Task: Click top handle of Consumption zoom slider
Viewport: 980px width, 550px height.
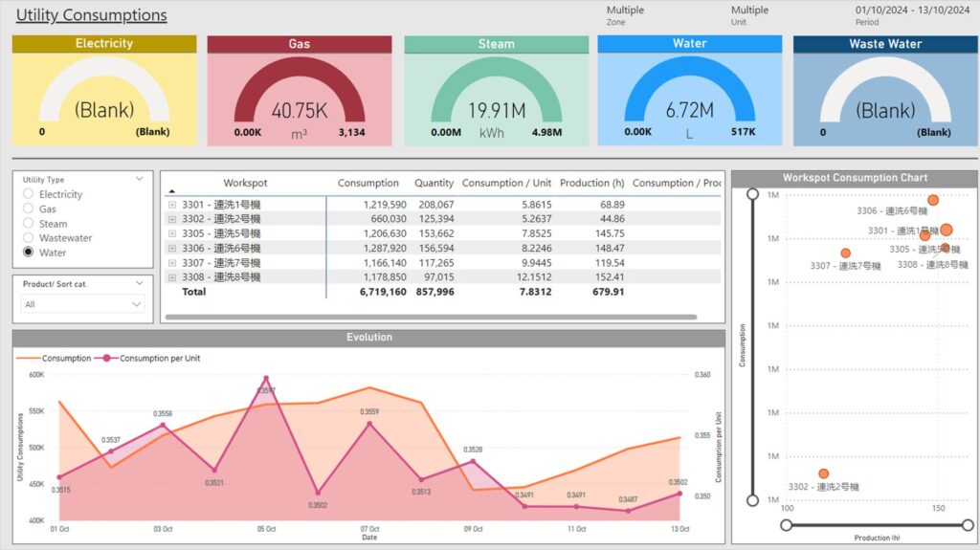Action: pos(753,194)
